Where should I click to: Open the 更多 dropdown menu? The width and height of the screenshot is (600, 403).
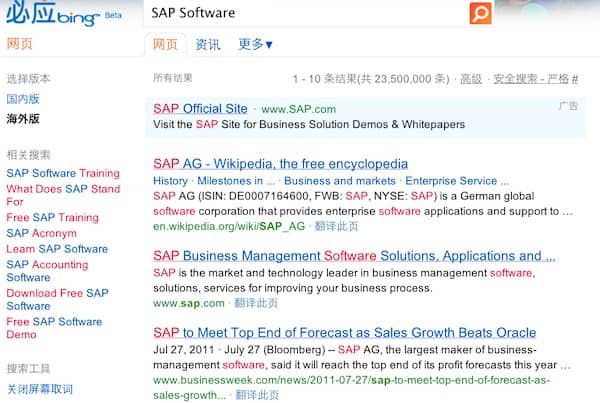tap(255, 44)
